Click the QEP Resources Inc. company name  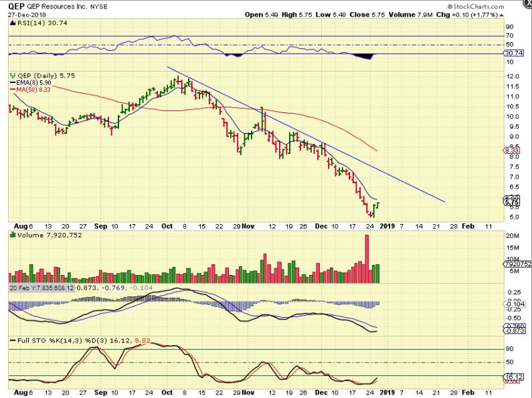click(57, 7)
